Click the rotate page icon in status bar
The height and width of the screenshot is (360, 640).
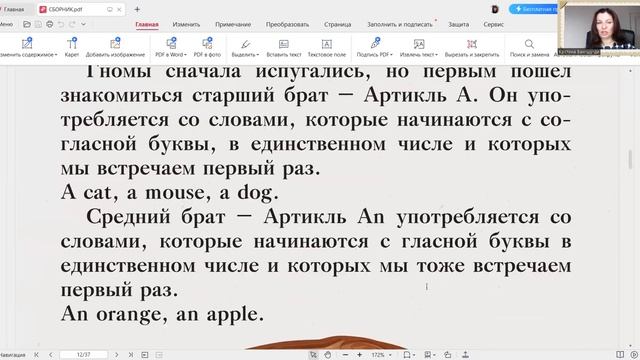[x=448, y=355]
